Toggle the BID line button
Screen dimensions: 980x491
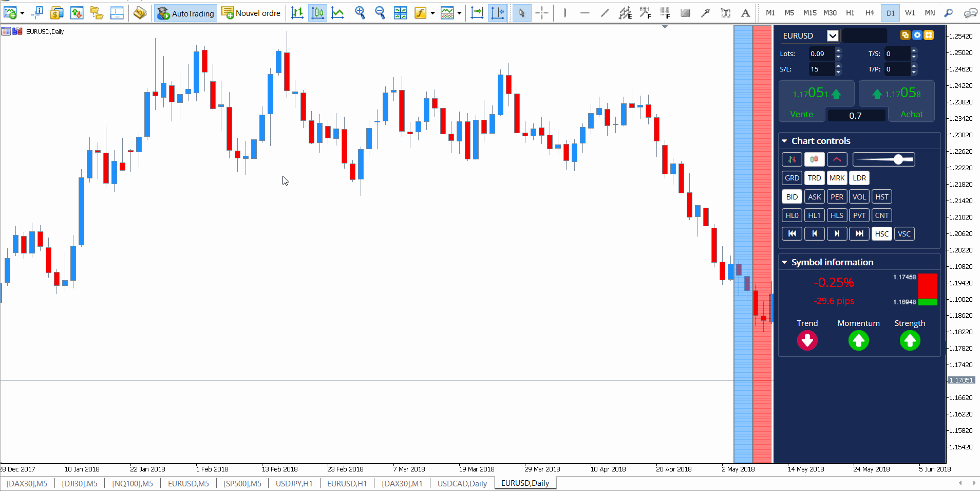coord(792,197)
